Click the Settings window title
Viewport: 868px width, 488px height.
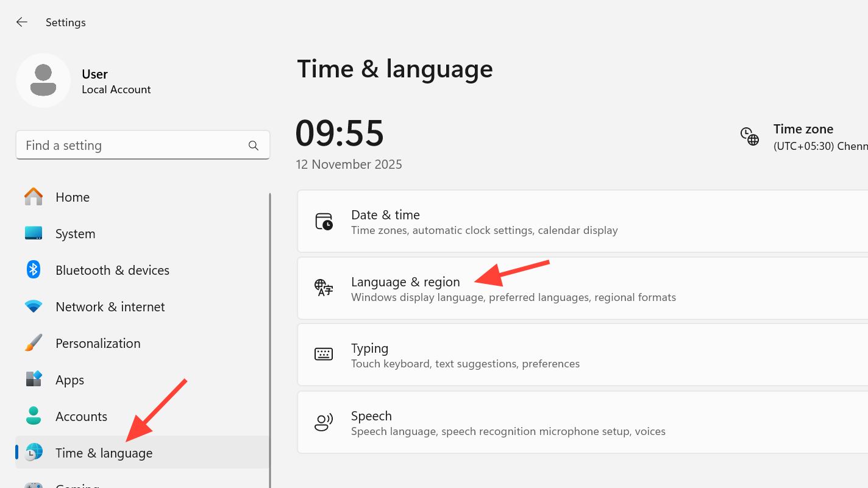[x=66, y=23]
